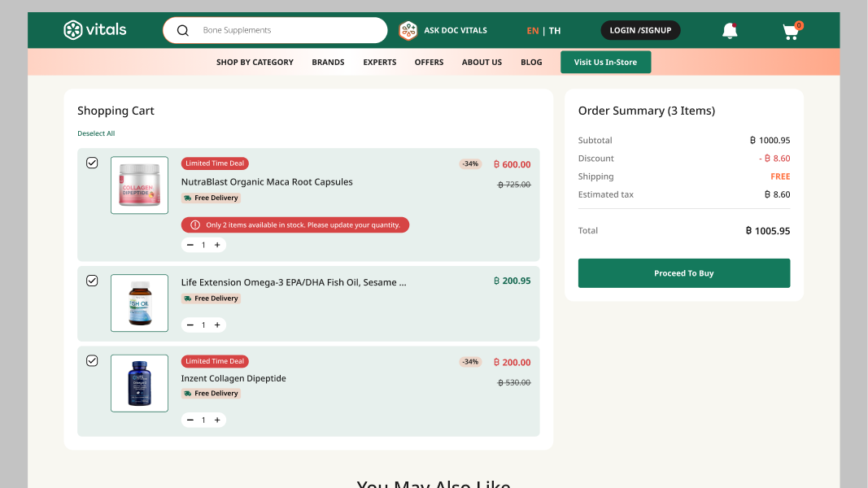Open the collagen jar product thumbnail
This screenshot has width=868, height=488.
139,185
